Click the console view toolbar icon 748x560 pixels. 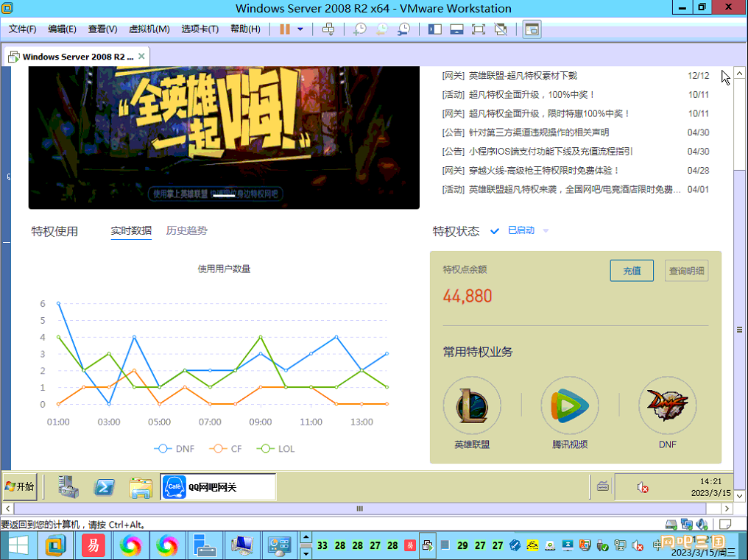coord(532,29)
